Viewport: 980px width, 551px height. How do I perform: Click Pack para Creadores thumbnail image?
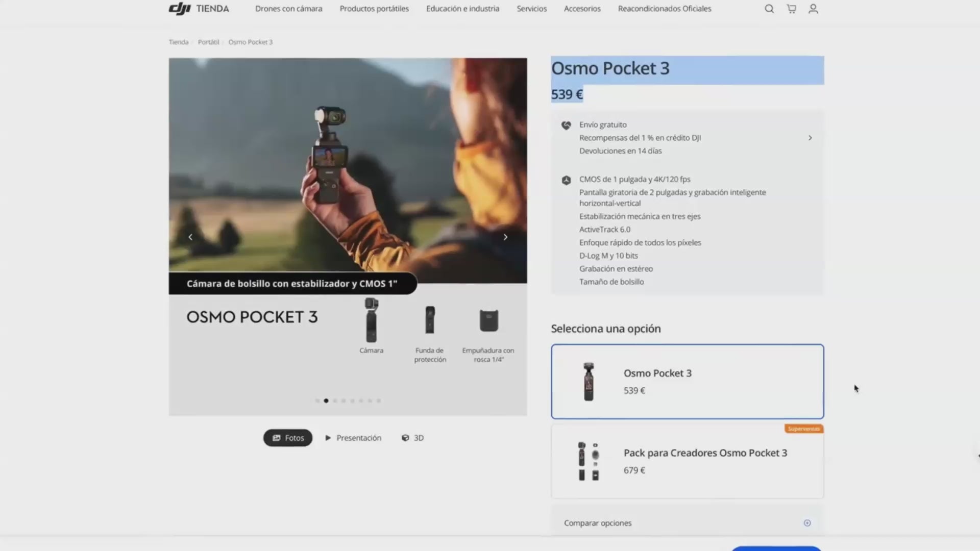click(589, 461)
